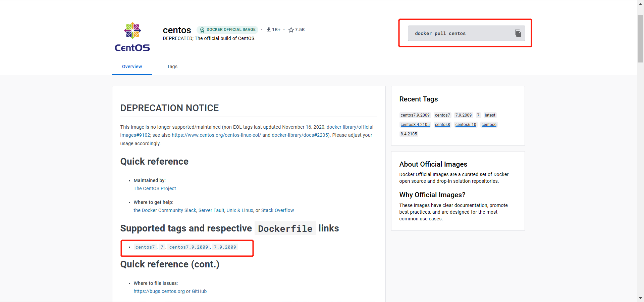Open the centos6.10 tag link
644x302 pixels.
pos(466,125)
